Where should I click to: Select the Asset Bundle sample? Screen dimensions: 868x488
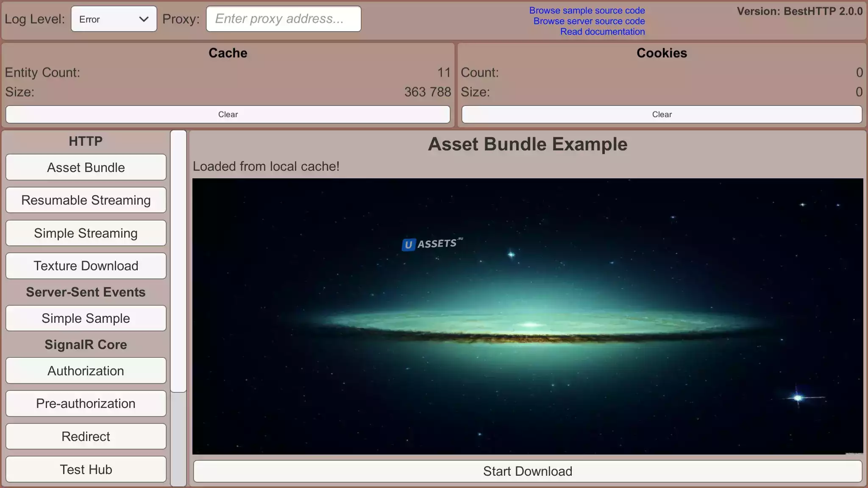(x=86, y=167)
